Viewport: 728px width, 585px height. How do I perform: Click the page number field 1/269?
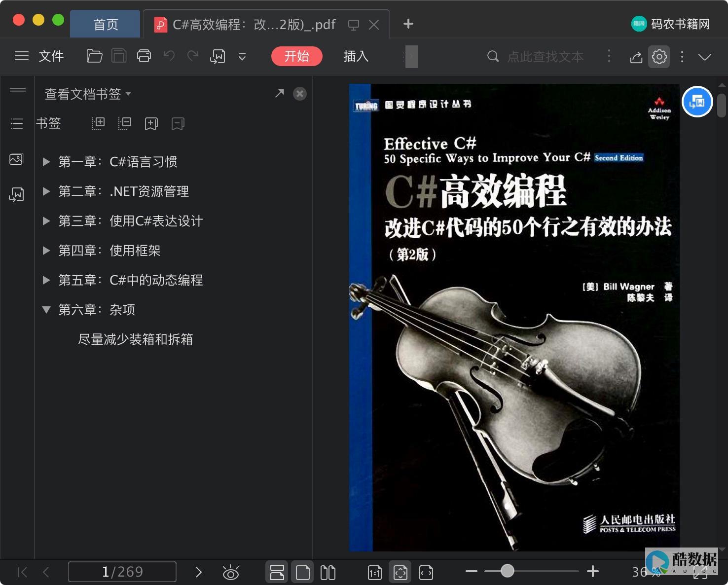coord(122,572)
